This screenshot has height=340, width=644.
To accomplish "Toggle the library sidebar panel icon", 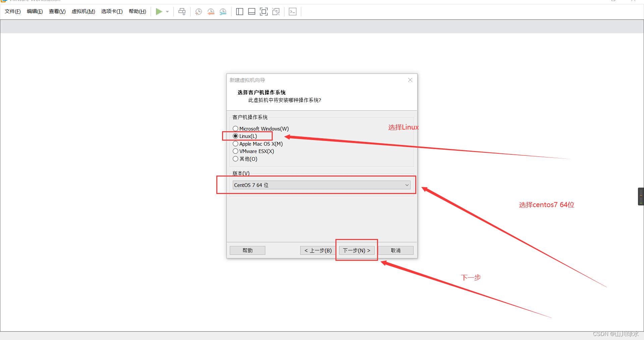I will pyautogui.click(x=239, y=12).
